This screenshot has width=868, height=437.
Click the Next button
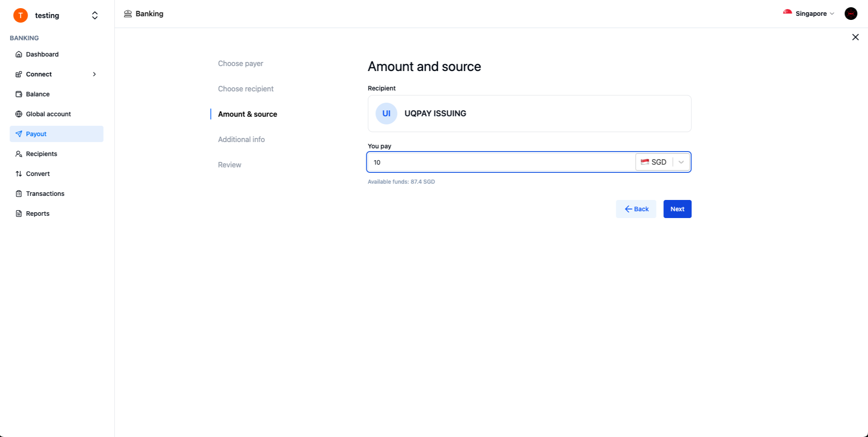(677, 209)
